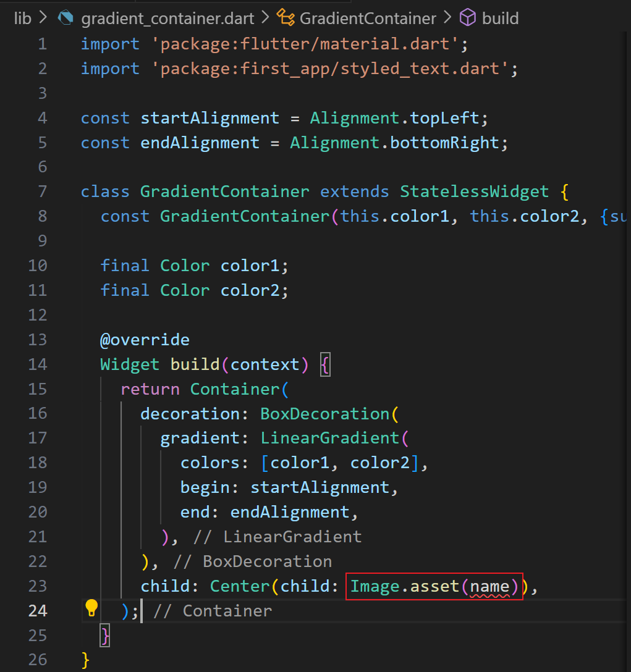Click the @override annotation
The height and width of the screenshot is (672, 631).
145,340
